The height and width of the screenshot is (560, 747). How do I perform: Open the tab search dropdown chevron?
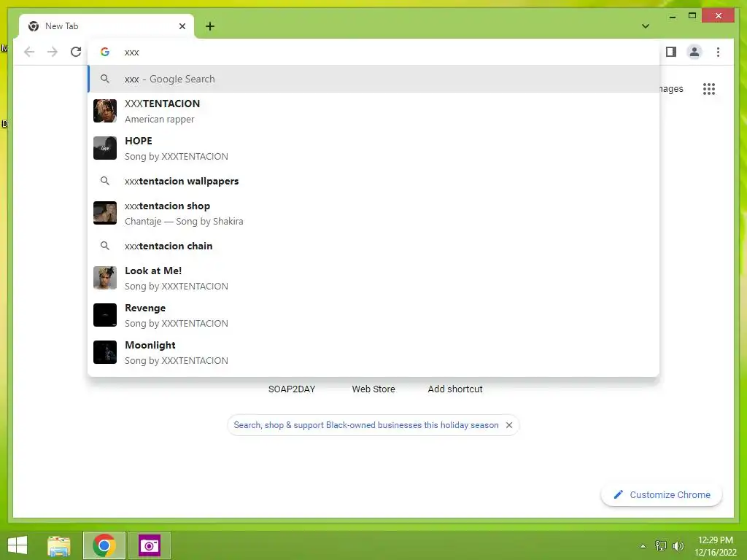point(646,26)
